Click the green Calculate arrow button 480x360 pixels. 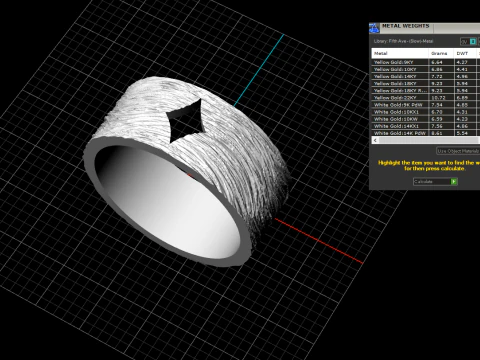click(x=454, y=182)
